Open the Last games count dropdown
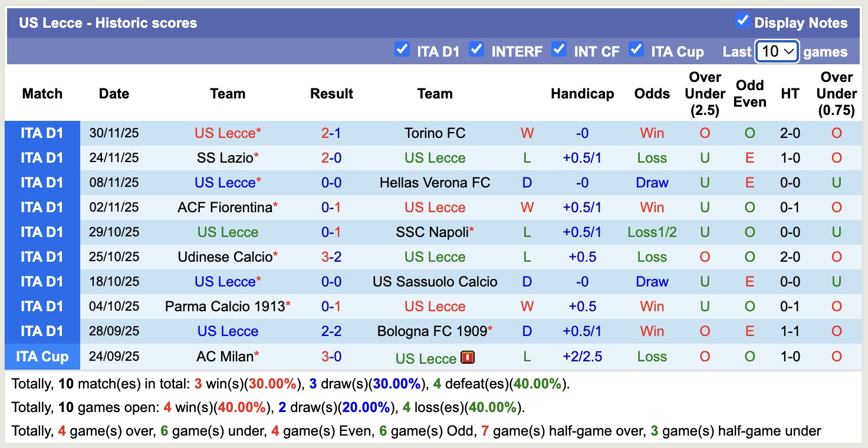Viewport: 868px width, 448px height. pos(777,51)
